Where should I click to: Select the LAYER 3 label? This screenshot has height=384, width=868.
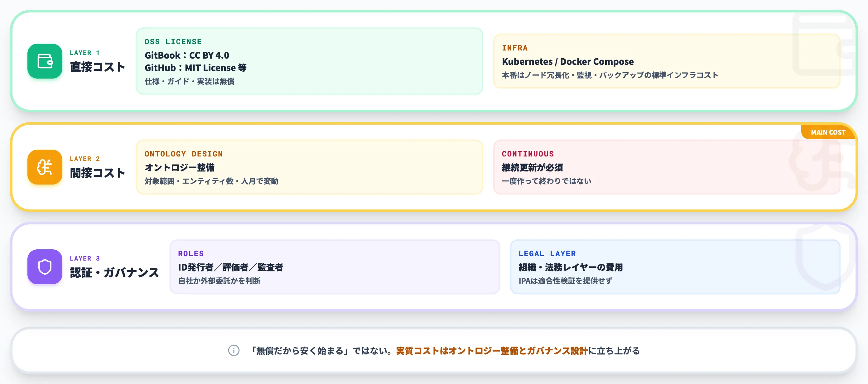(x=84, y=258)
